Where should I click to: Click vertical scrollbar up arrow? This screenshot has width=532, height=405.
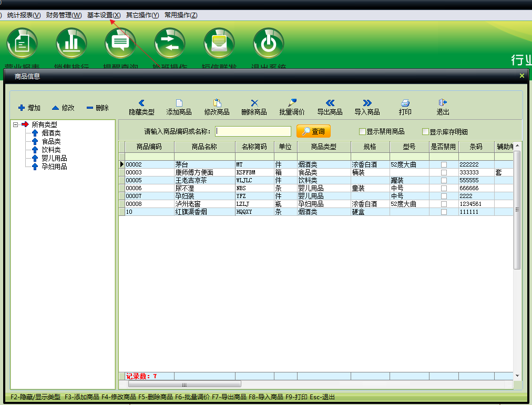tap(517, 146)
